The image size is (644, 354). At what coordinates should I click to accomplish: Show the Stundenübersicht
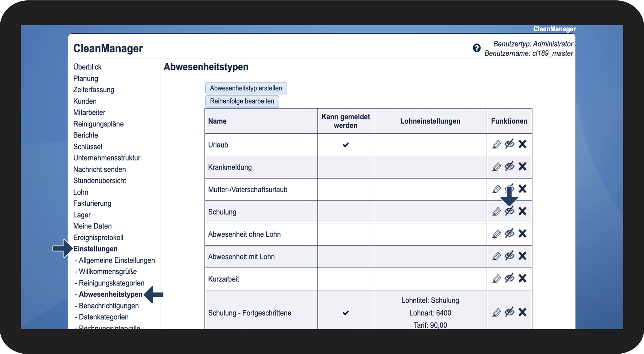point(99,181)
